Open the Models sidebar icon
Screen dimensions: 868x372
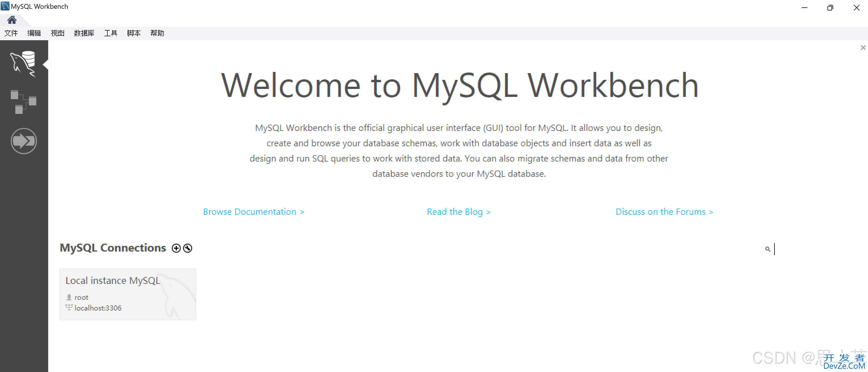point(23,102)
